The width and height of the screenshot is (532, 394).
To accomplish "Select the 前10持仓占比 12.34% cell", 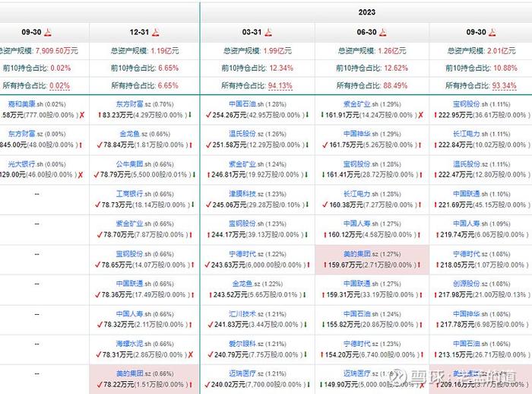I will (258, 68).
